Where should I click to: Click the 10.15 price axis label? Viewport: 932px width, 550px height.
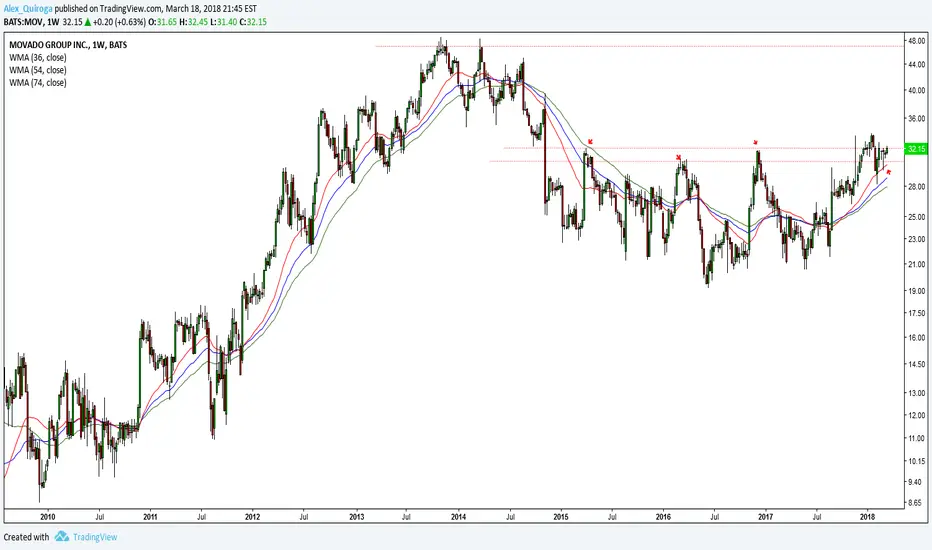click(917, 461)
